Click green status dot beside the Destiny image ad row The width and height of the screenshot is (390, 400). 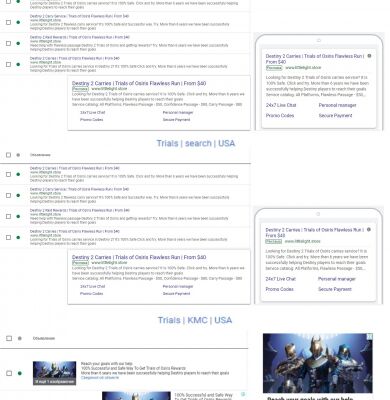[20, 373]
